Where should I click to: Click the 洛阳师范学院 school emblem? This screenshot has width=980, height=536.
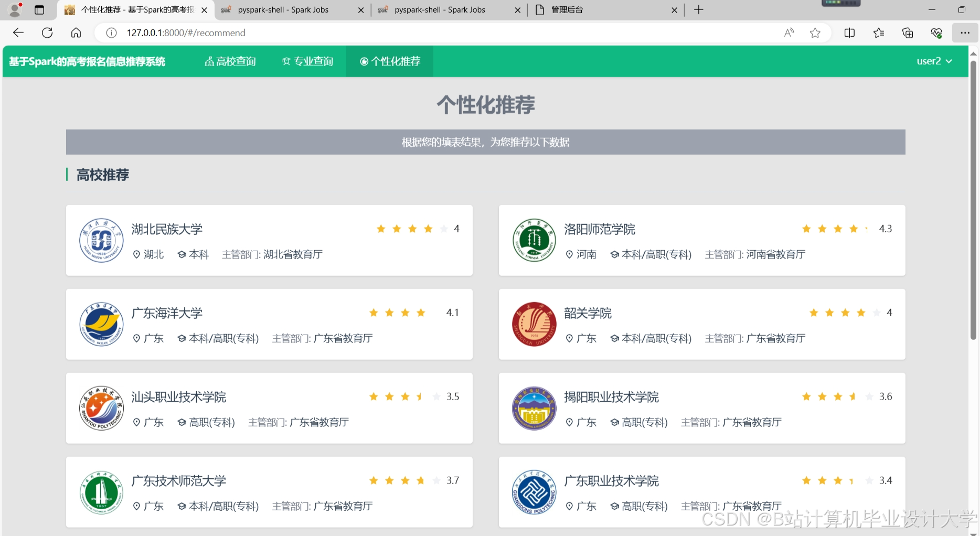pos(534,240)
